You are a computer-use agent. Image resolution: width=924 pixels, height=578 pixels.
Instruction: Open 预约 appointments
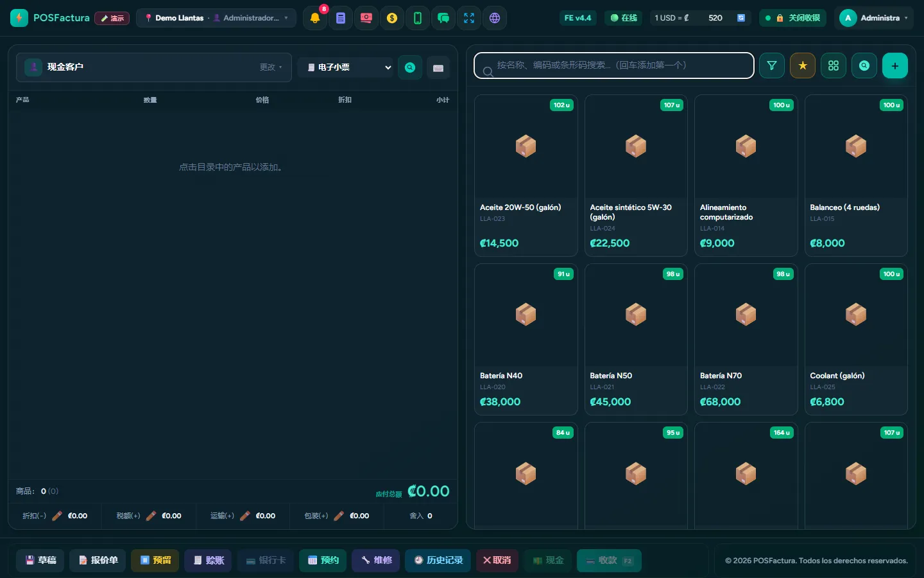[323, 560]
